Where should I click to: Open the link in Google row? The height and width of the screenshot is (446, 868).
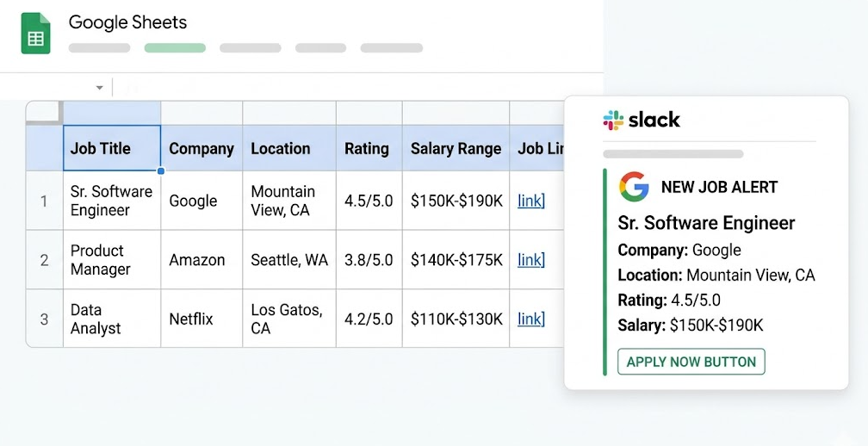pyautogui.click(x=530, y=201)
